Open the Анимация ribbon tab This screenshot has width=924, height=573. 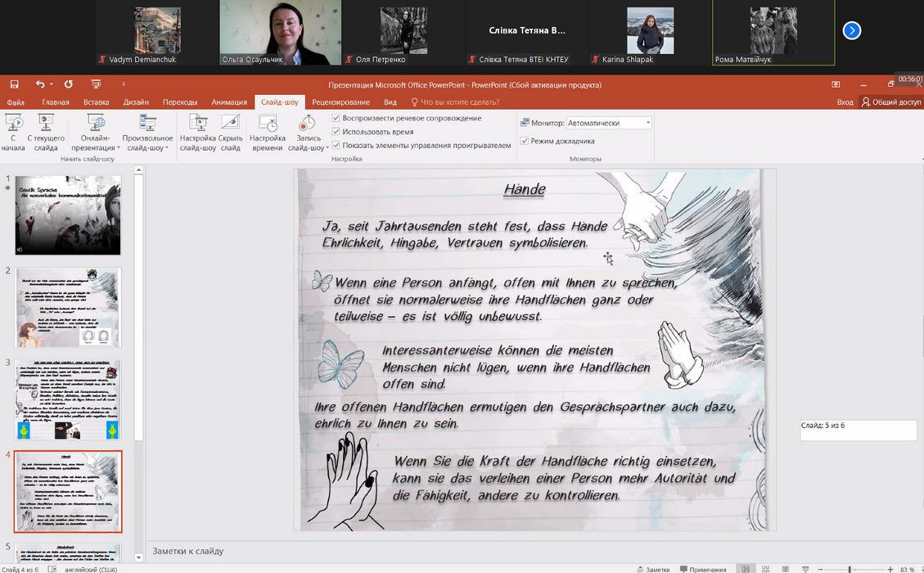click(x=229, y=102)
